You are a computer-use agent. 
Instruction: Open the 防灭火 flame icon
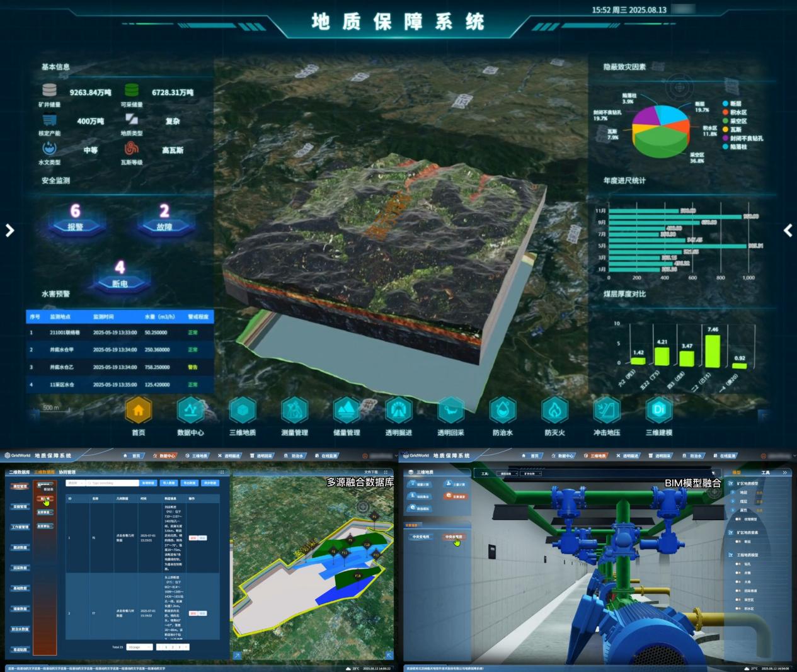point(554,411)
